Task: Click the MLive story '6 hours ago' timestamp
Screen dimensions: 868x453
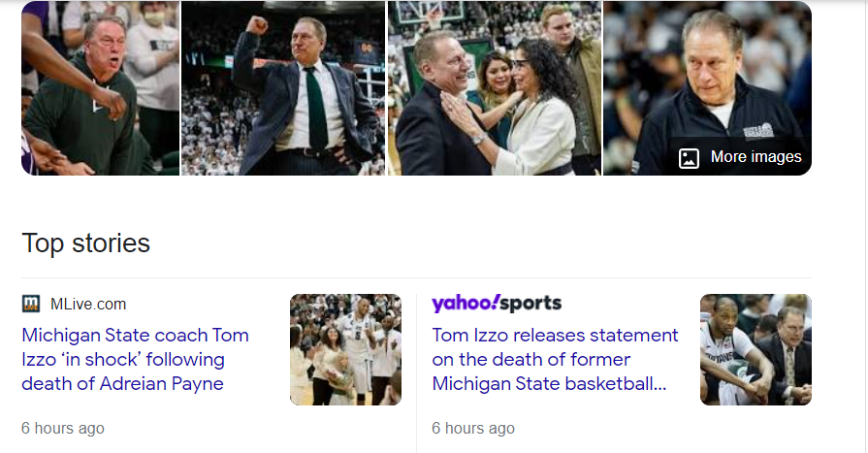Action: [63, 428]
